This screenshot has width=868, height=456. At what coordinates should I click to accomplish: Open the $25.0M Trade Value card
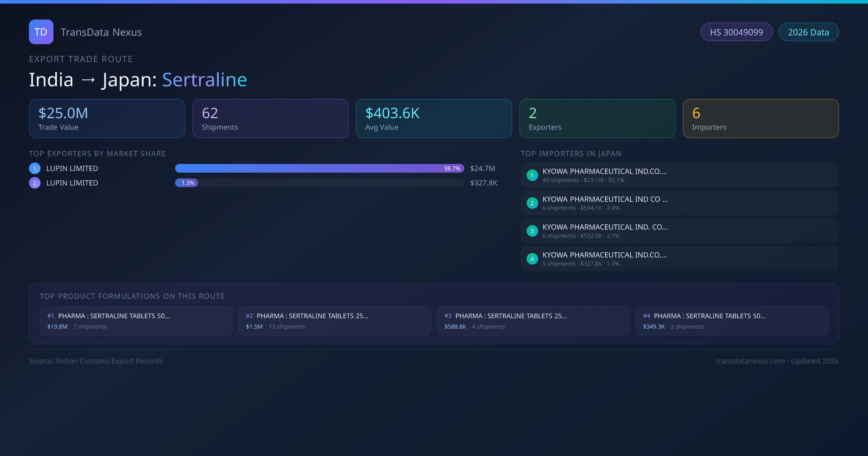click(x=107, y=118)
